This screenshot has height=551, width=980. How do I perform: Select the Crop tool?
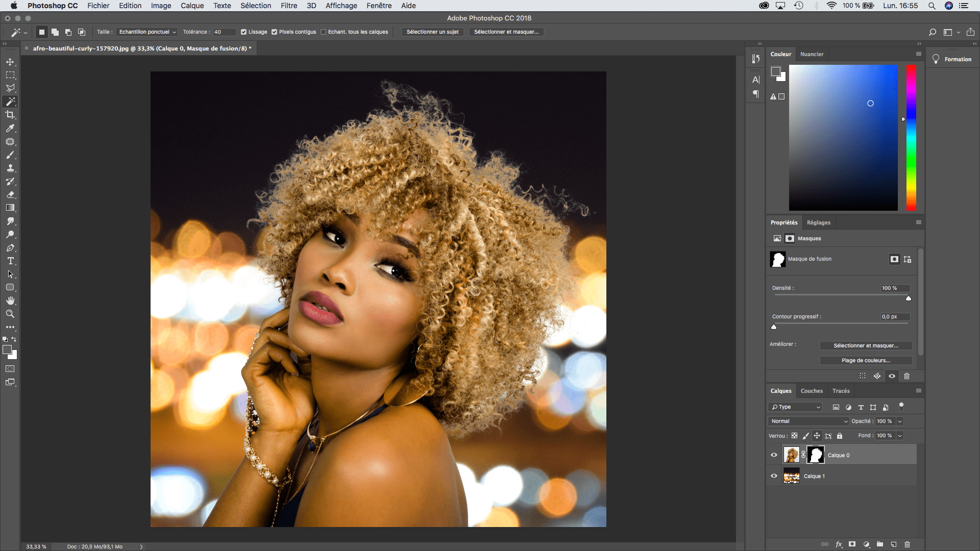click(x=10, y=115)
